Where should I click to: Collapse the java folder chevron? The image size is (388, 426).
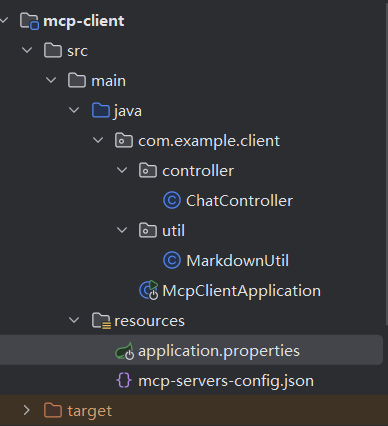click(x=74, y=110)
